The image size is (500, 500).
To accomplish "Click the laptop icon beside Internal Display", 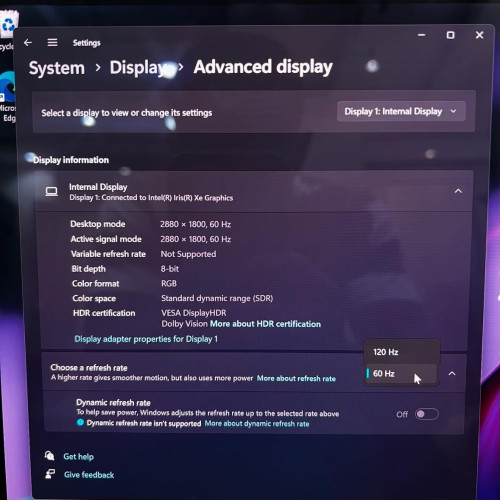I will tap(52, 192).
